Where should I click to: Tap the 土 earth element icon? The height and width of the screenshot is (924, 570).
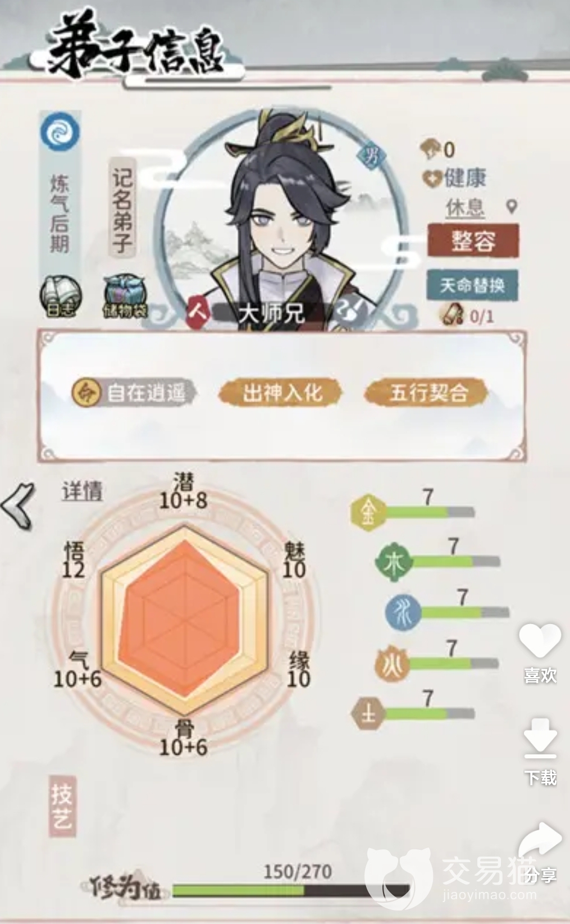tap(368, 714)
